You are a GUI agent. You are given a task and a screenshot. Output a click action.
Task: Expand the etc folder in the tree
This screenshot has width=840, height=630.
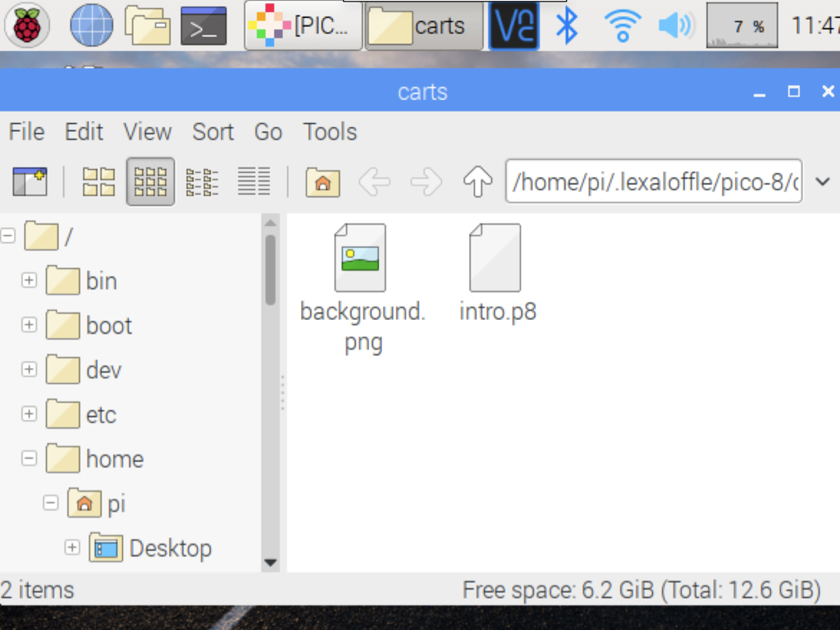[x=29, y=414]
